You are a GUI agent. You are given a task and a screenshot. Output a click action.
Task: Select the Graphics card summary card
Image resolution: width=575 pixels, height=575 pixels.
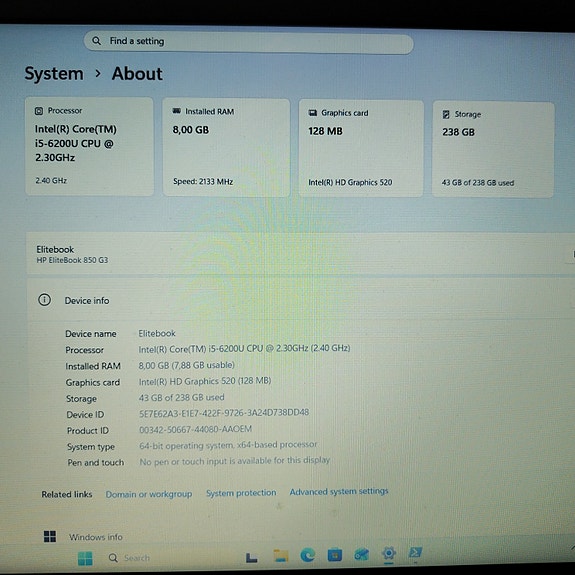tap(361, 149)
